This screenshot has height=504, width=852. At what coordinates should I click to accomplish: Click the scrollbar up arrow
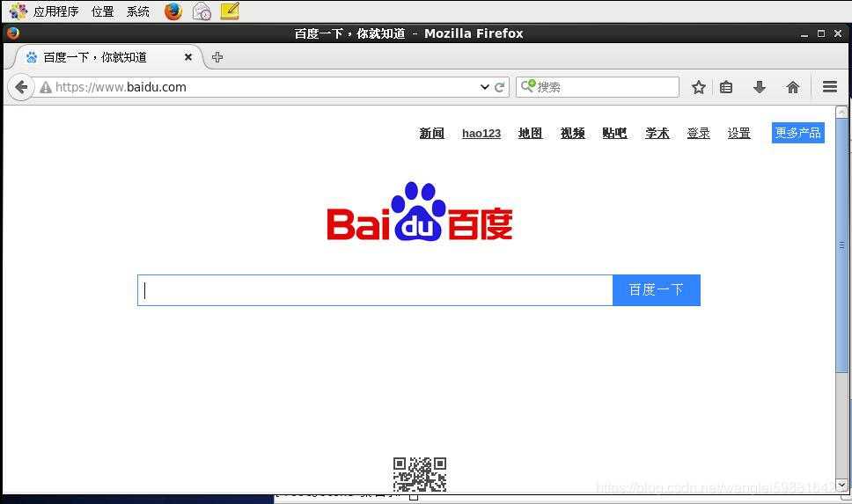(x=841, y=113)
